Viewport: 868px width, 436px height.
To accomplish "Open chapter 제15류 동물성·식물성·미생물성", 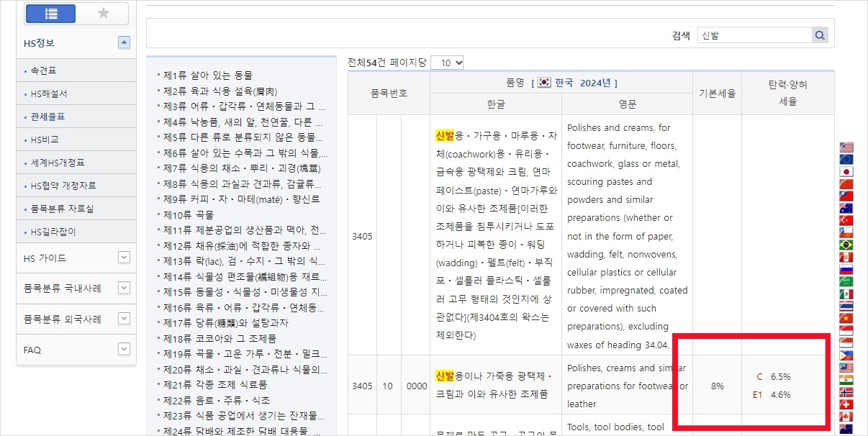I will 245,292.
